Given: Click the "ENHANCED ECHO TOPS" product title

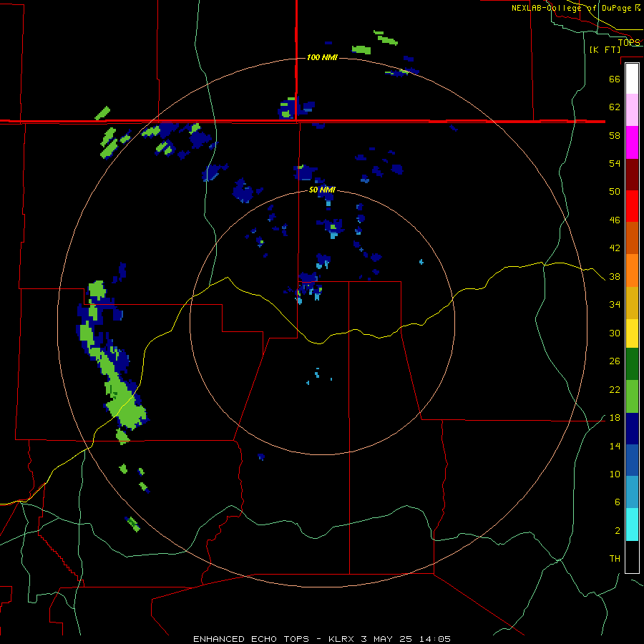Looking at the screenshot, I should point(251,639).
